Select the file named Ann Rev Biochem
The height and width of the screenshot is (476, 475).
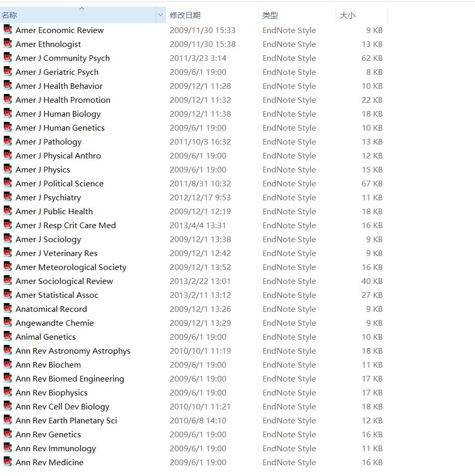pos(48,364)
